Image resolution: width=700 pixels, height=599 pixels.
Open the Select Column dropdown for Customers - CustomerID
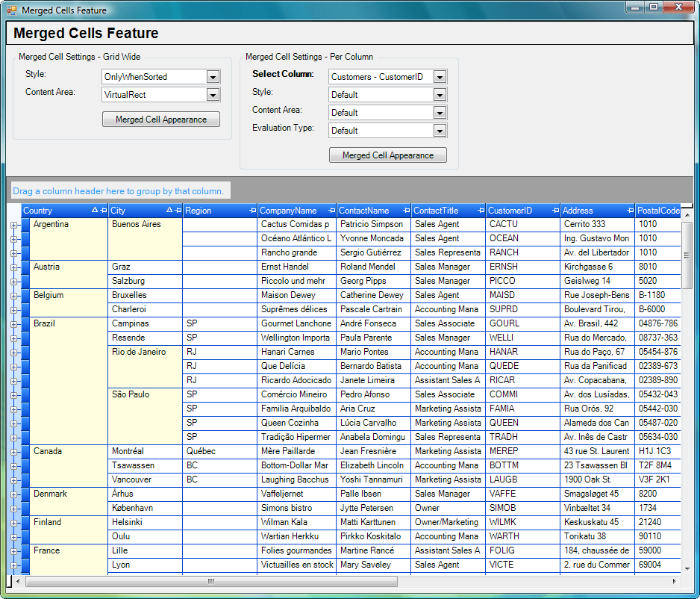pyautogui.click(x=440, y=77)
